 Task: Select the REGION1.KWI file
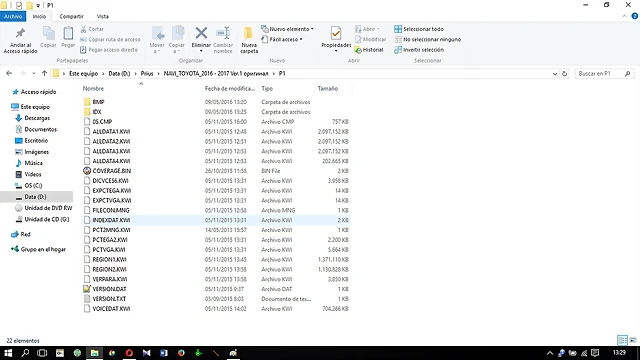click(109, 260)
